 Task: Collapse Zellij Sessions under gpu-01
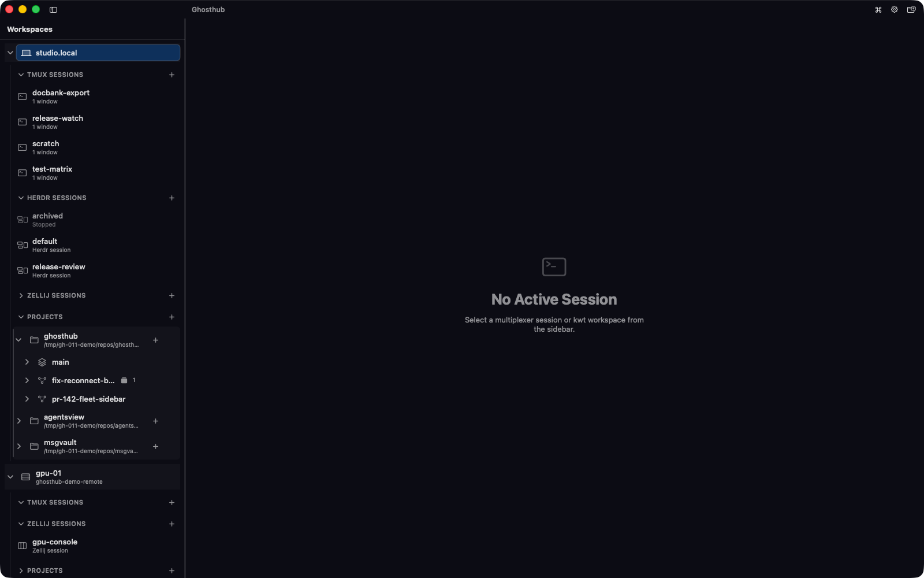tap(21, 524)
